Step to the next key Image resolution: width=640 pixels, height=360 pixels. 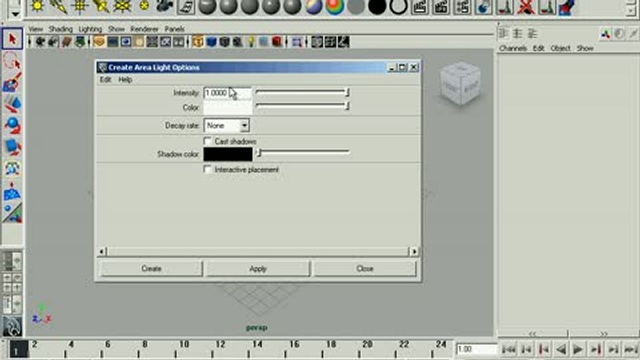click(596, 349)
